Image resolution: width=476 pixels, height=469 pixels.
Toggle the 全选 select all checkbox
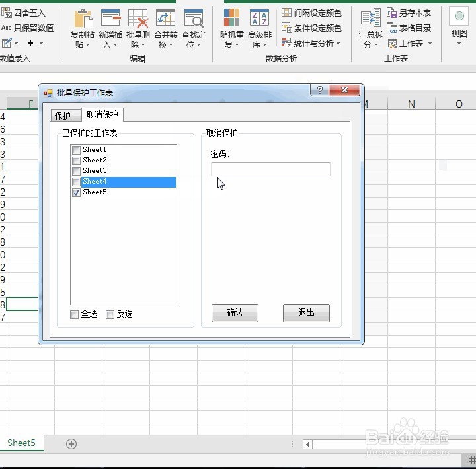pyautogui.click(x=74, y=314)
